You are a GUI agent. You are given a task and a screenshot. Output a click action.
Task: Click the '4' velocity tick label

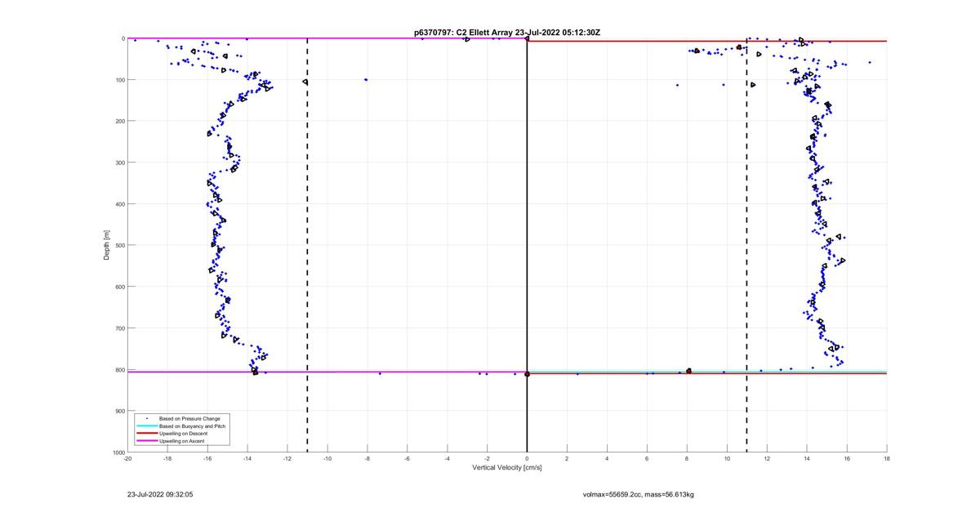pyautogui.click(x=608, y=458)
